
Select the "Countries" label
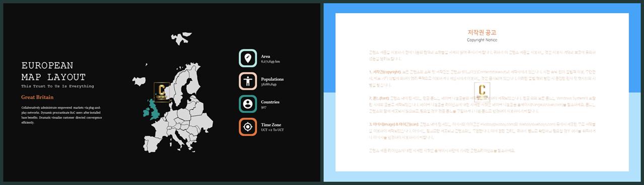tap(270, 102)
